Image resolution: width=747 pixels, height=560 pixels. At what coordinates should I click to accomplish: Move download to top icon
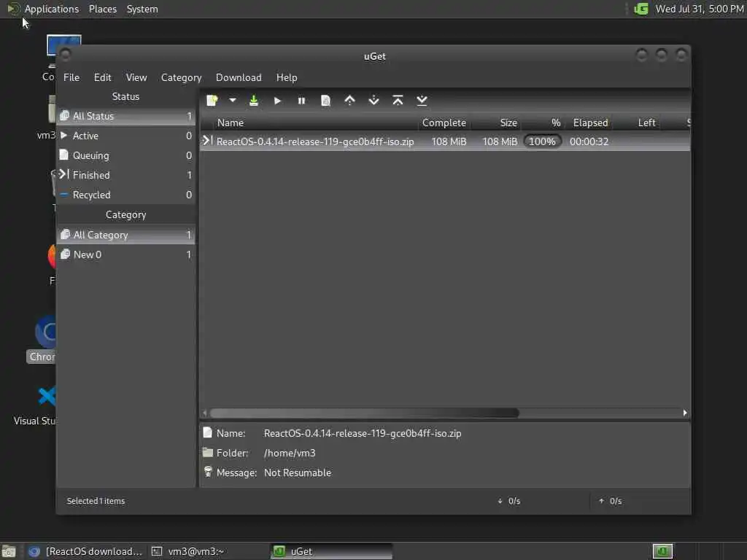398,101
